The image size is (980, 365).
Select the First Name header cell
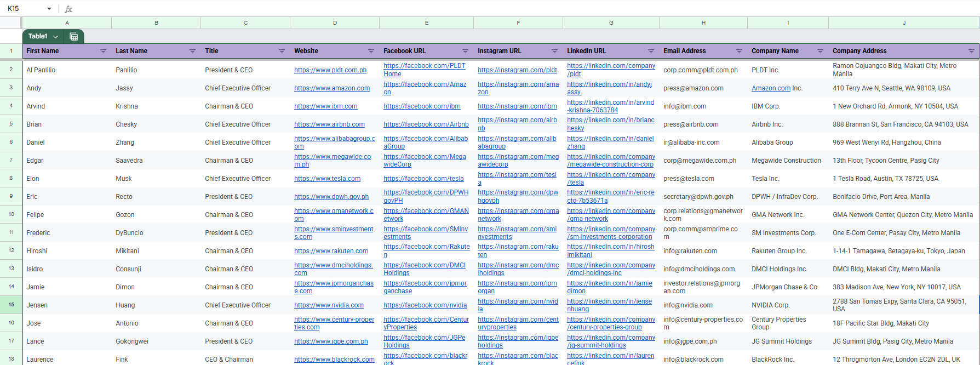point(67,51)
